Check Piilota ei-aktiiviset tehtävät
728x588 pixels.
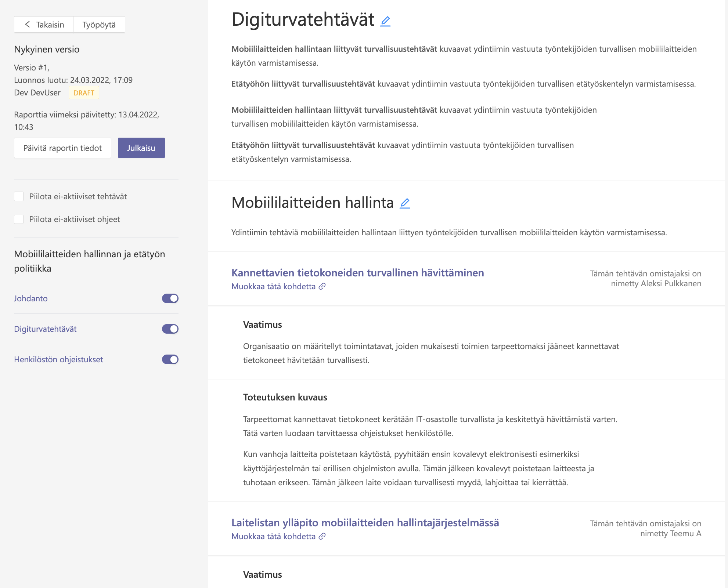coord(19,196)
